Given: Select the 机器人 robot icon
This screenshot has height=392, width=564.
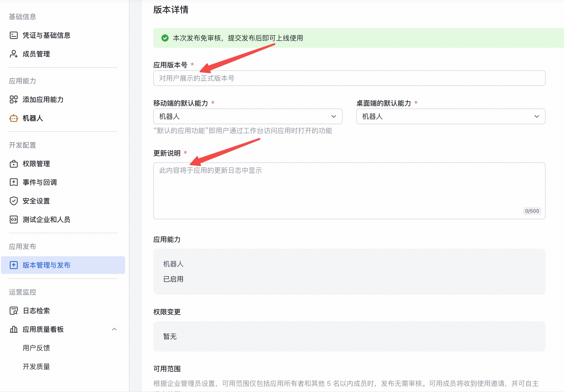Looking at the screenshot, I should point(13,118).
